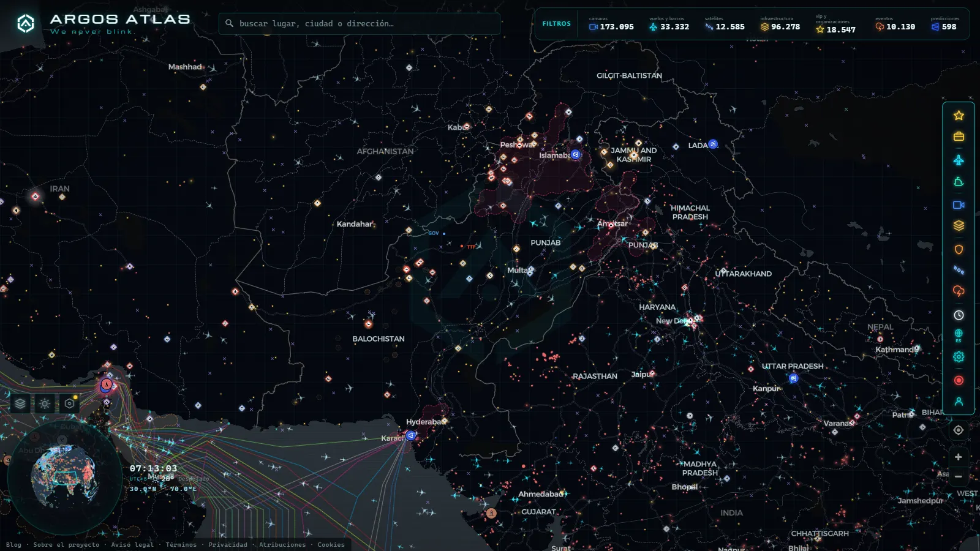Open the FILTROS filter panel
Viewport: 980px width, 551px height.
(556, 24)
